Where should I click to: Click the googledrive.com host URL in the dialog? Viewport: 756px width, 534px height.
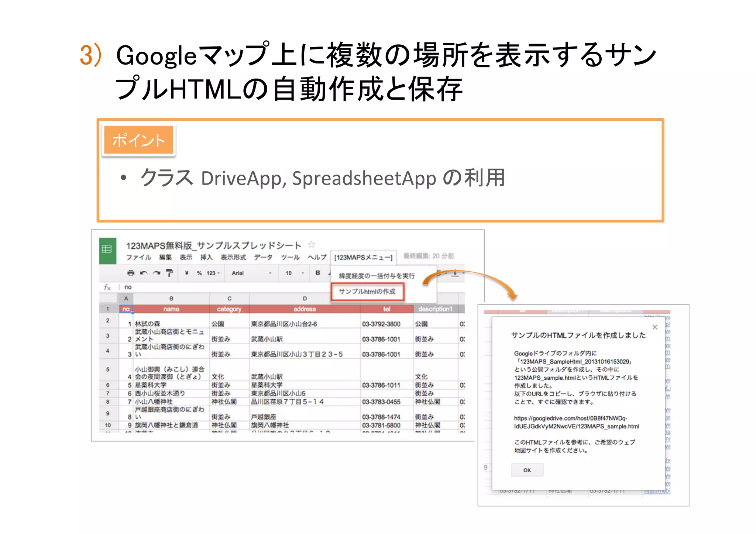[577, 422]
